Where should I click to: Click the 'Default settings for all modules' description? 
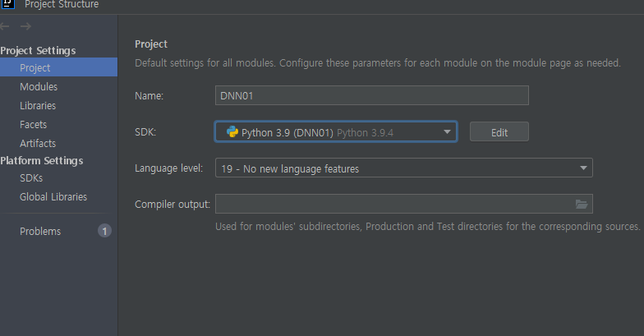point(378,62)
